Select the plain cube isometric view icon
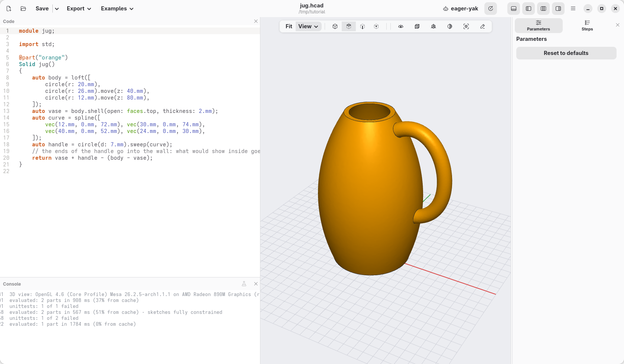 tap(335, 26)
